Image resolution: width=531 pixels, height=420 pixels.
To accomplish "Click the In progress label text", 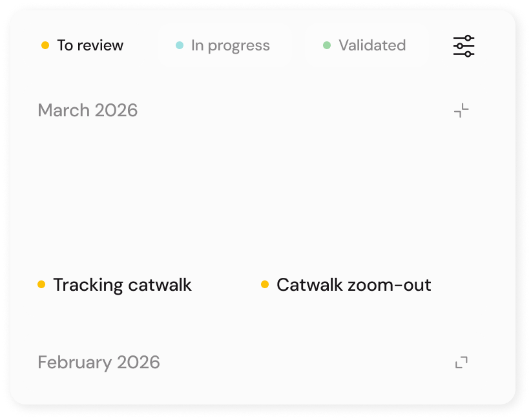I will (x=231, y=46).
